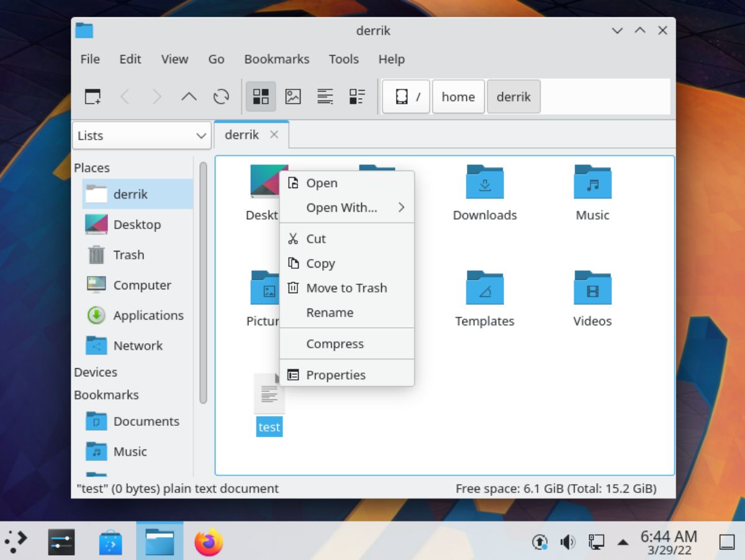Open the Discover software center

coord(111,541)
